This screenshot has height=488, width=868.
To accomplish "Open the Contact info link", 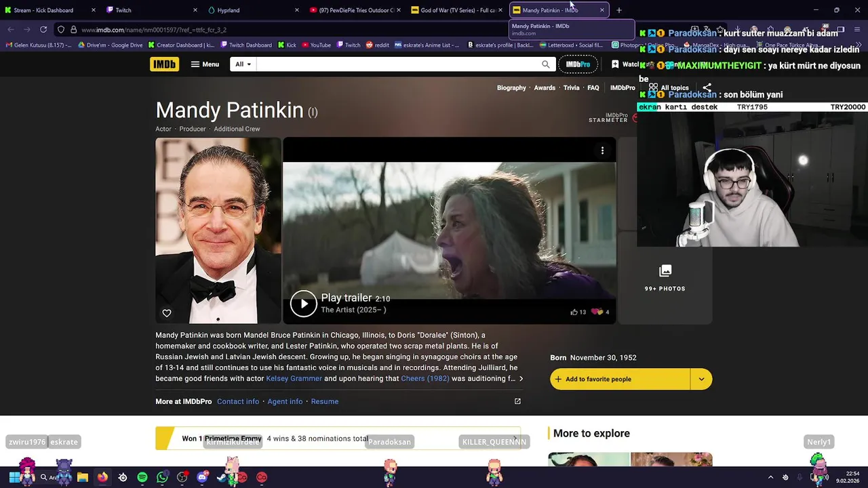I will coord(238,401).
